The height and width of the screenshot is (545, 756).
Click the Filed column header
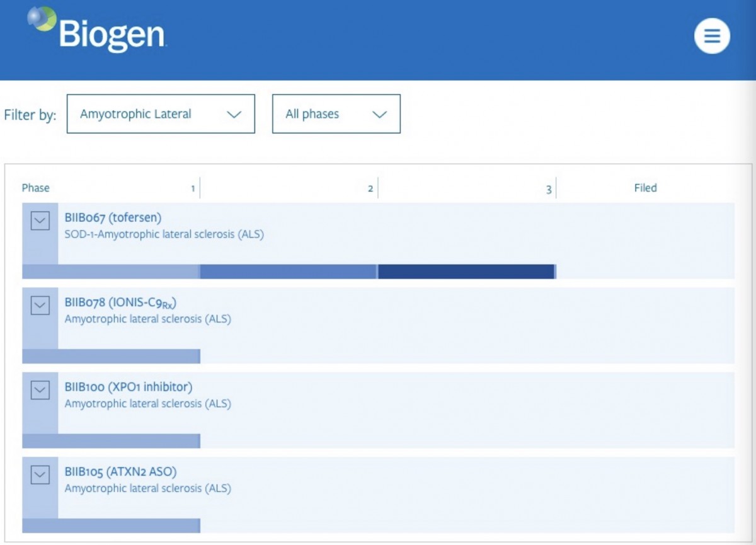646,188
